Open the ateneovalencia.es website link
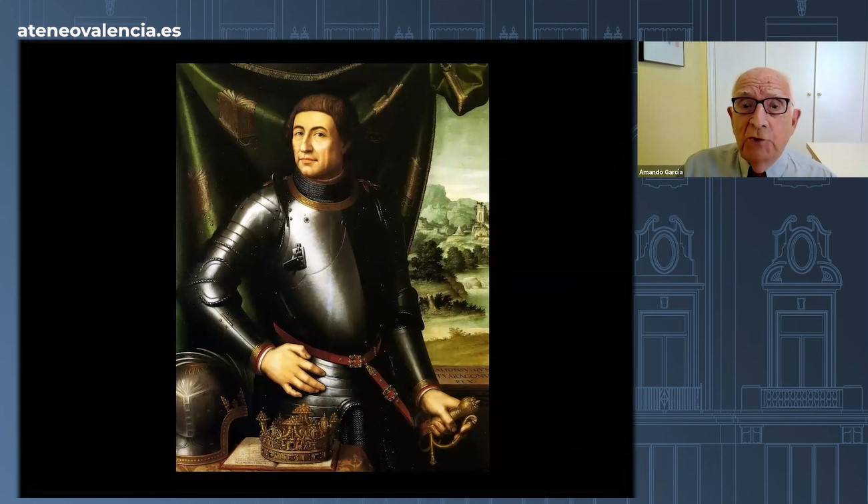This screenshot has height=504, width=868. tap(99, 31)
